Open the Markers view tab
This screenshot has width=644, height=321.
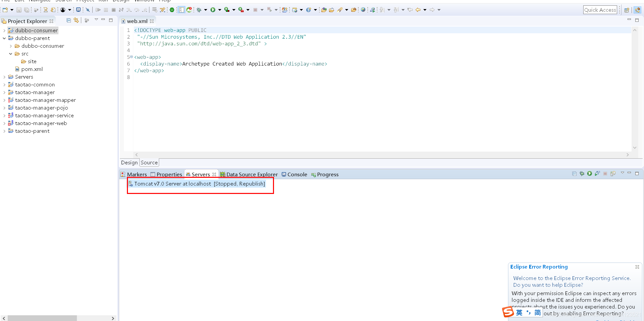(x=134, y=174)
